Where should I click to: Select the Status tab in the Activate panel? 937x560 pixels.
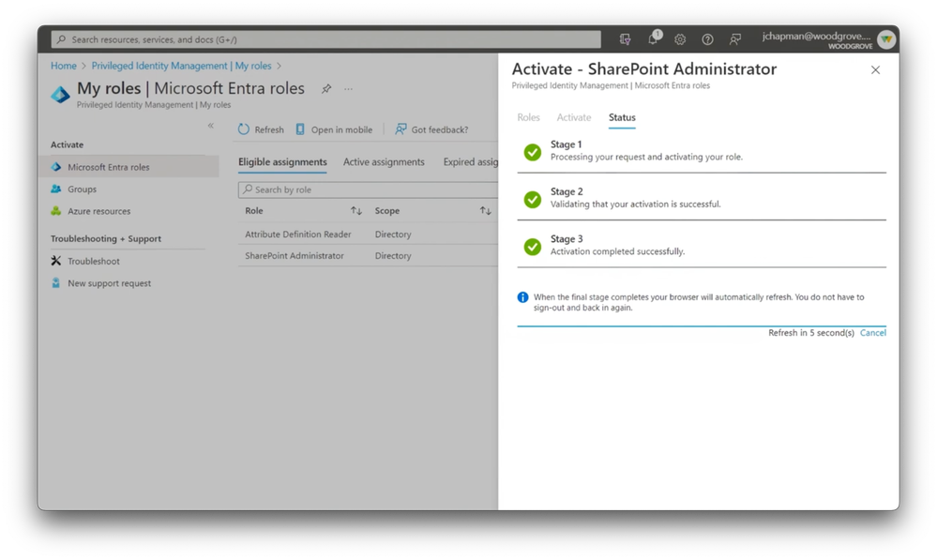[622, 118]
